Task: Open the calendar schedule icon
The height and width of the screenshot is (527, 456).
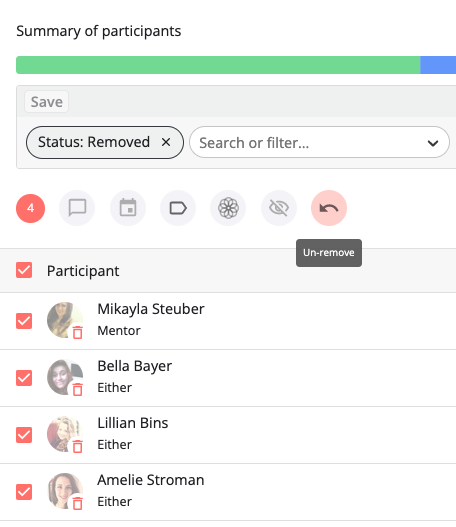Action: (128, 208)
